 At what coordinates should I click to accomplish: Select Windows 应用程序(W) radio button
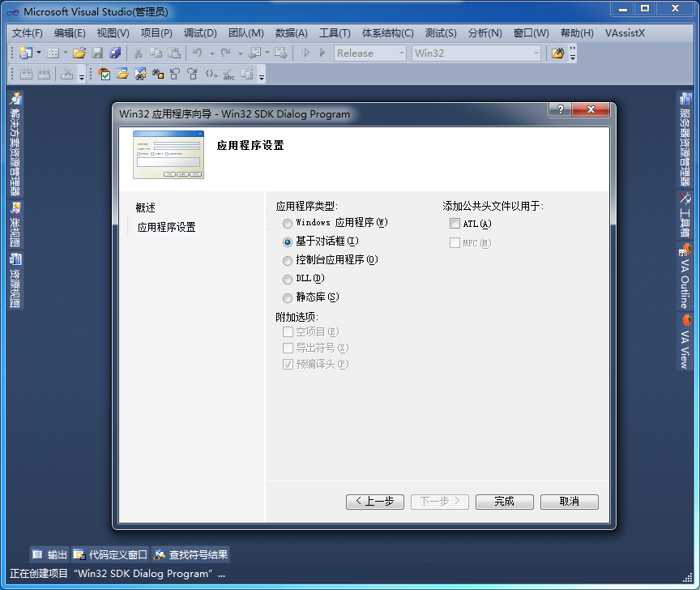[x=288, y=224]
